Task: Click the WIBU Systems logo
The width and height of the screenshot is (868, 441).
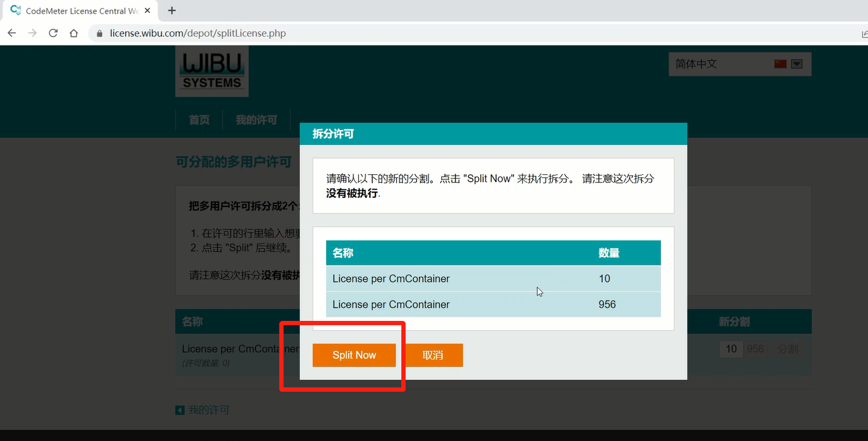Action: point(212,71)
